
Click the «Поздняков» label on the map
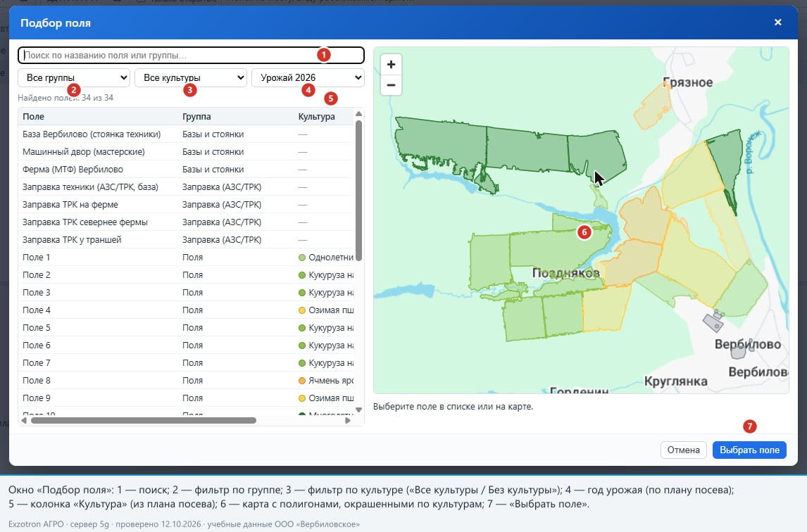565,273
